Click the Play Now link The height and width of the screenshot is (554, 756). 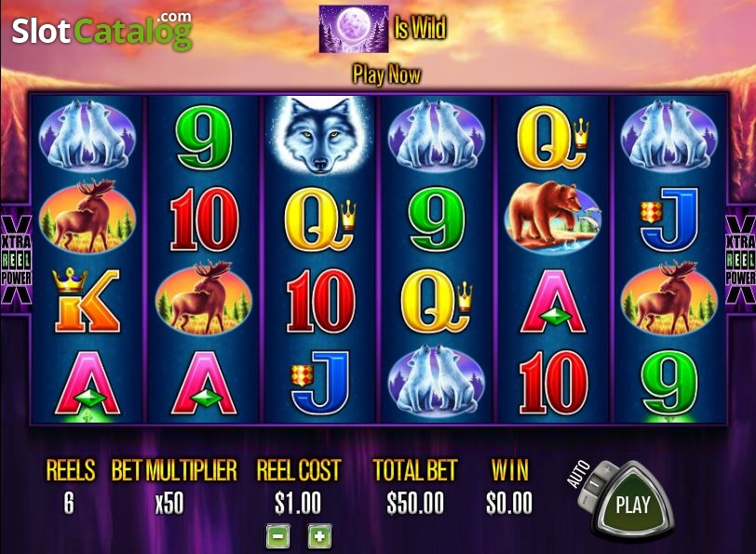[x=386, y=74]
